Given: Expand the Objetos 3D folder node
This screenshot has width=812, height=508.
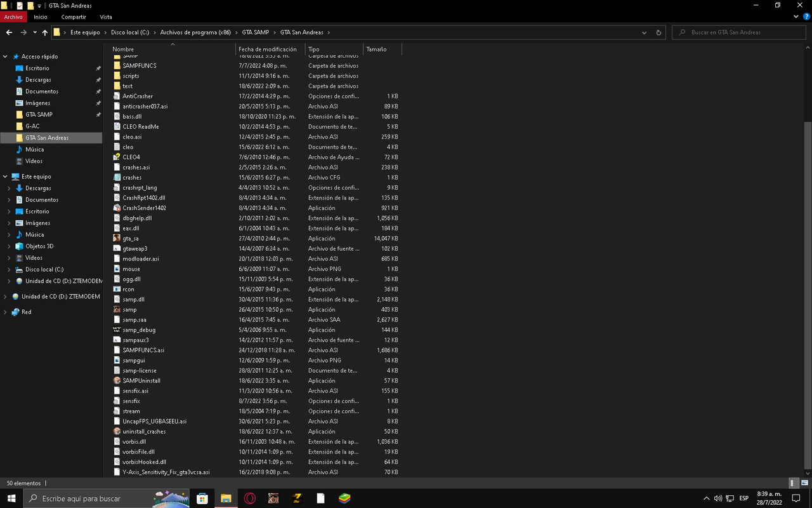Looking at the screenshot, I should (x=9, y=246).
